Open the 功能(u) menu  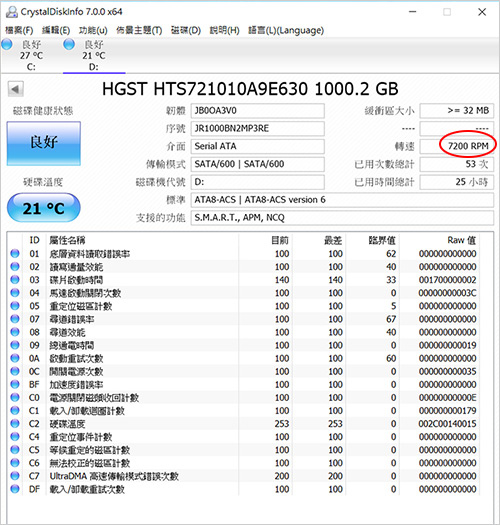click(93, 30)
